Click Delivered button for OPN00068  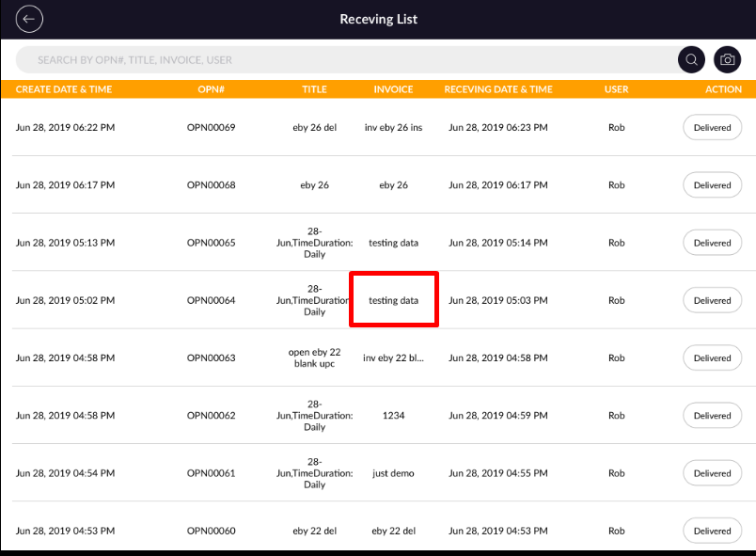[712, 185]
